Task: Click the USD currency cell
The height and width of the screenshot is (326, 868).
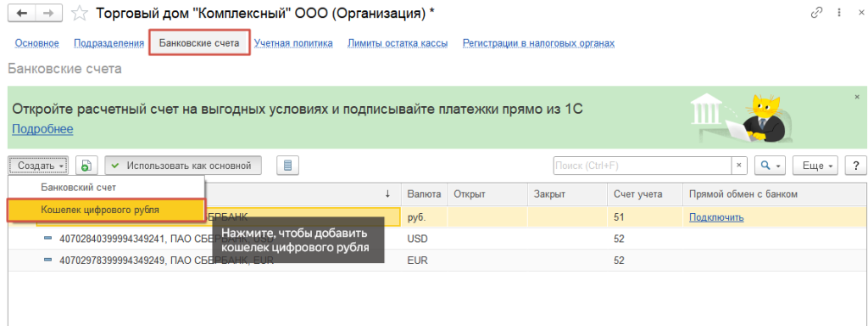Action: 424,239
